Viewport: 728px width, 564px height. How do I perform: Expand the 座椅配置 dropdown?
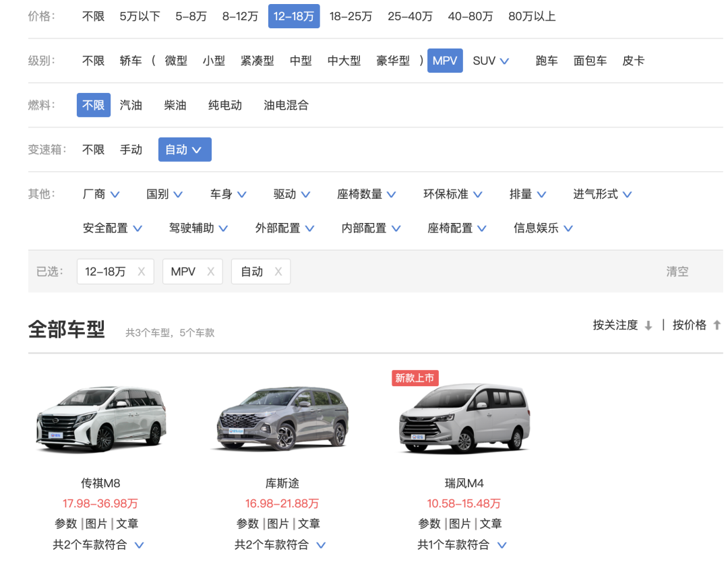(x=457, y=228)
